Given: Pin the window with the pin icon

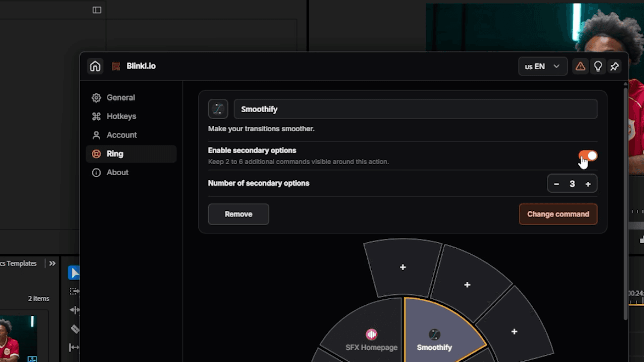Looking at the screenshot, I should click(614, 66).
